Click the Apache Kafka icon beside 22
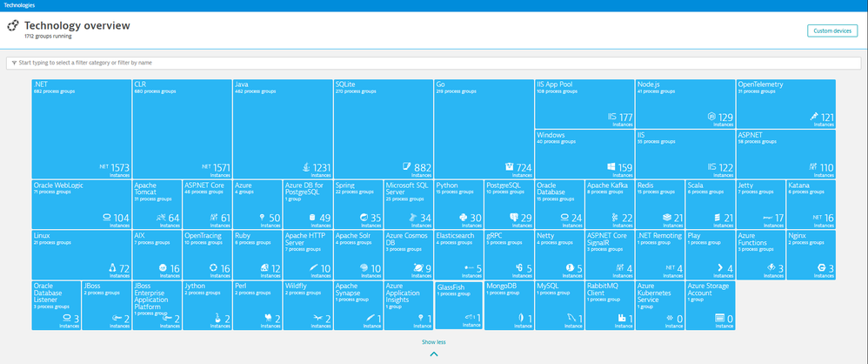868x364 pixels. 614,218
